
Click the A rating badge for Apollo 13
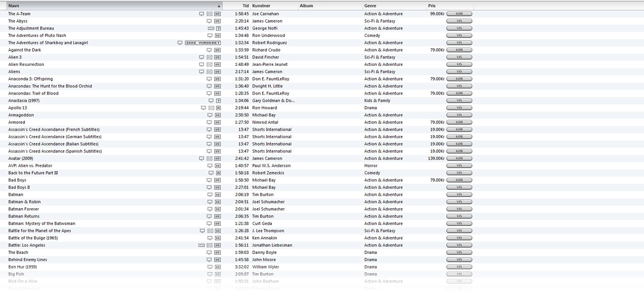pyautogui.click(x=218, y=108)
